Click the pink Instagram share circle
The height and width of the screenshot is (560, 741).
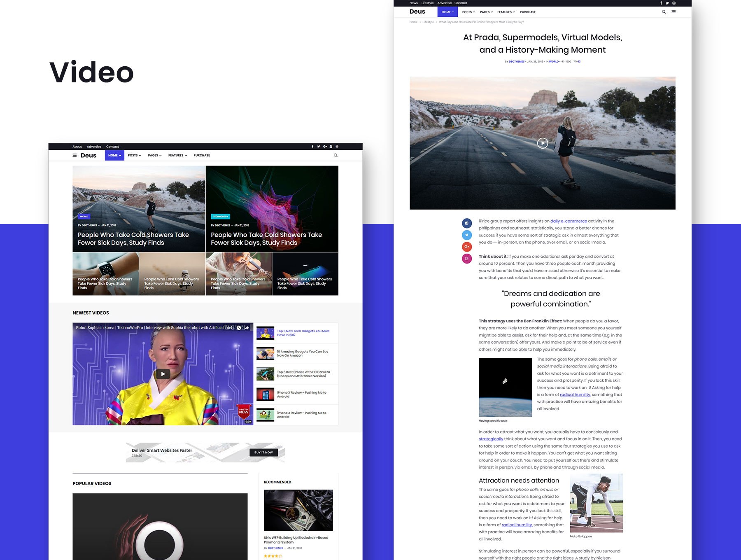[466, 259]
